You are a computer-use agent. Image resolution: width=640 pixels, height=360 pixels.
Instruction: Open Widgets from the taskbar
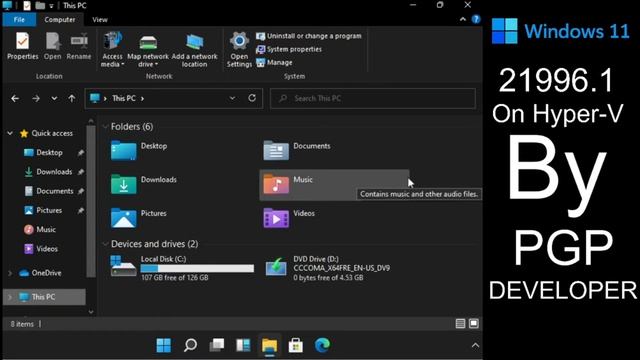pyautogui.click(x=243, y=345)
